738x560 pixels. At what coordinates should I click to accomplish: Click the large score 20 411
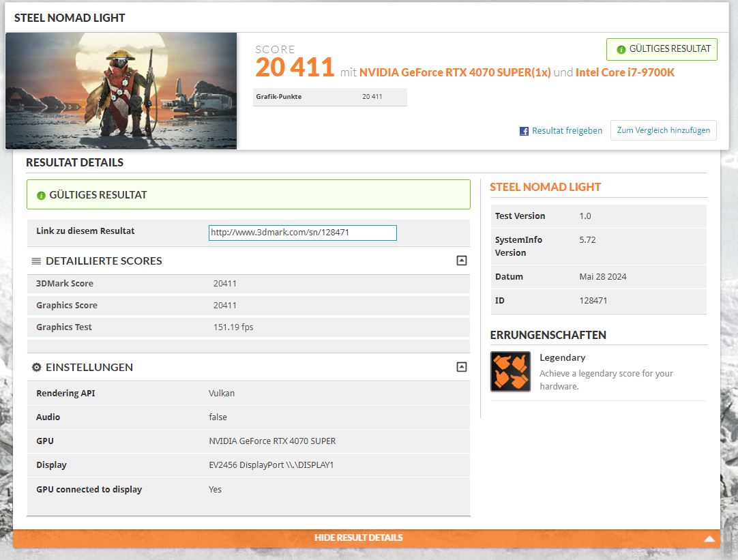295,68
